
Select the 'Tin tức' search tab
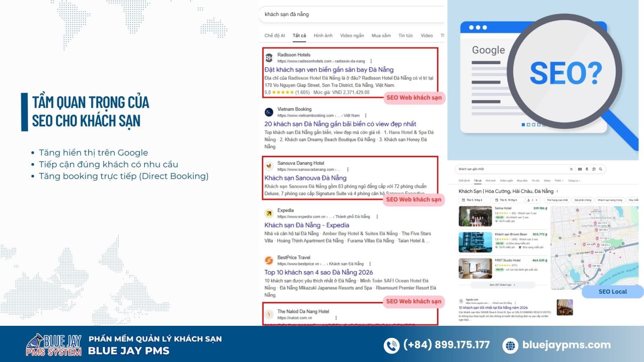point(405,35)
